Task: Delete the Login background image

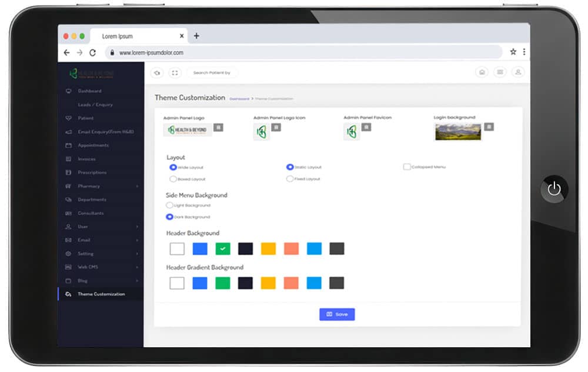Action: [x=489, y=127]
